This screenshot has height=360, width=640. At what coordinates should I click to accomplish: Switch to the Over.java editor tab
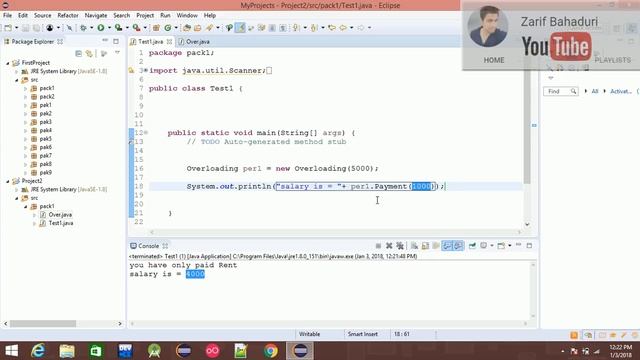(198, 42)
